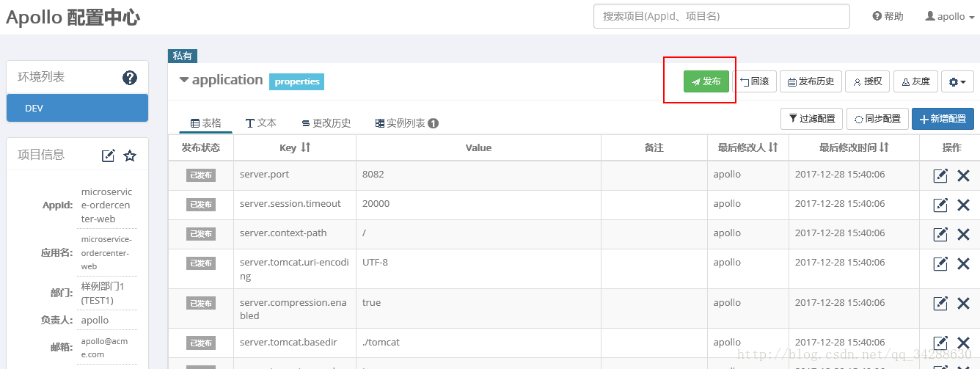Viewport: 980px width, 369px height.
Task: Click the green 发布 button
Action: click(706, 81)
